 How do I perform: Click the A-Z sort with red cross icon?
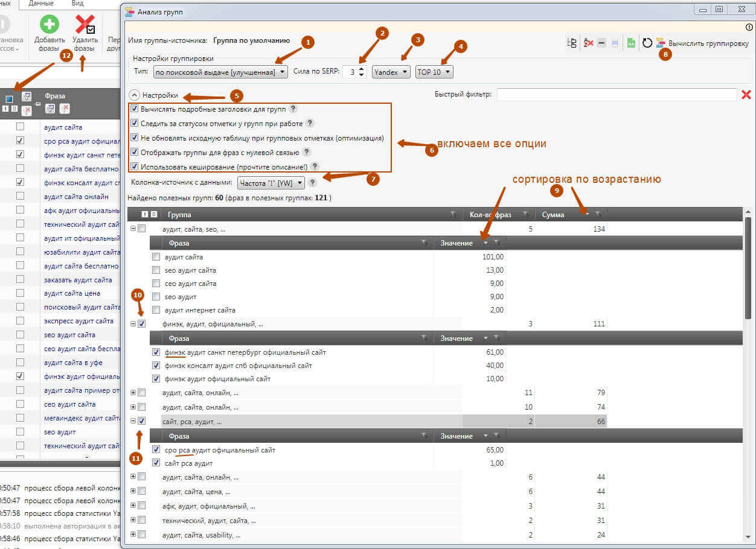coord(588,43)
